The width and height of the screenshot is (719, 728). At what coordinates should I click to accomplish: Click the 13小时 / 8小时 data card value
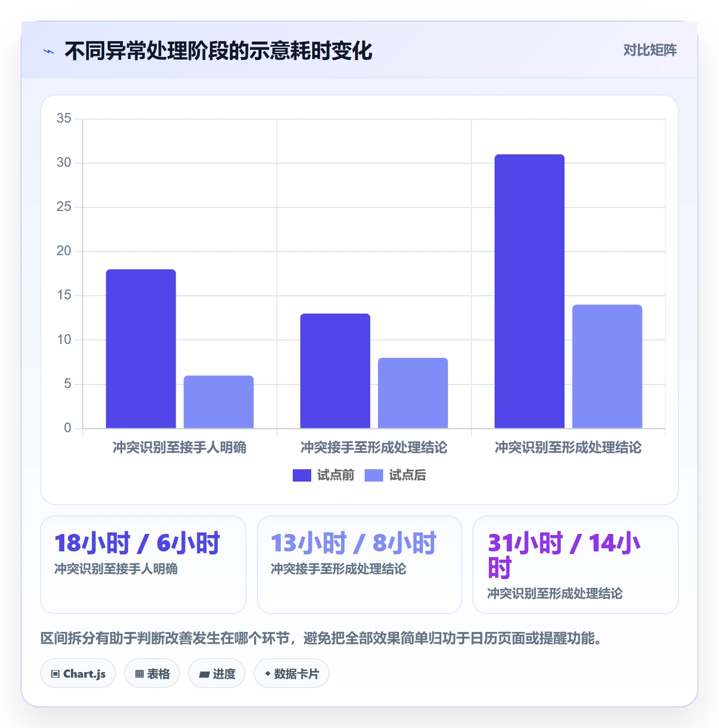click(x=353, y=543)
